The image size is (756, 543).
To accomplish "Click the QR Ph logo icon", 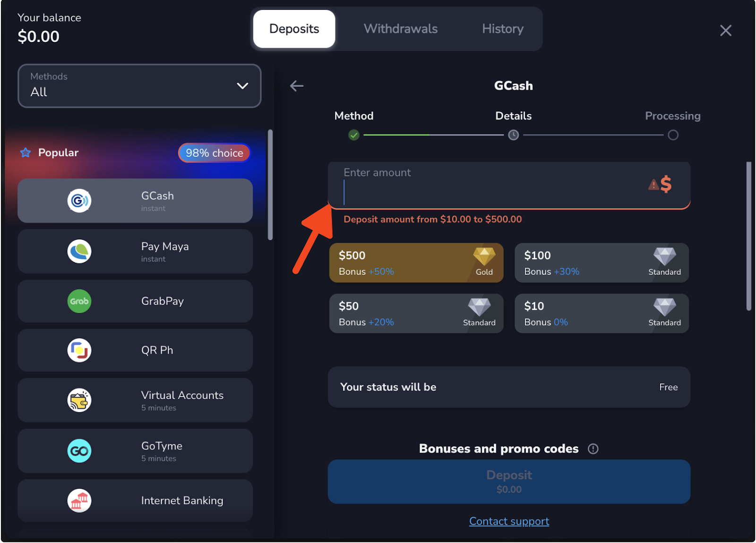I will pyautogui.click(x=79, y=350).
